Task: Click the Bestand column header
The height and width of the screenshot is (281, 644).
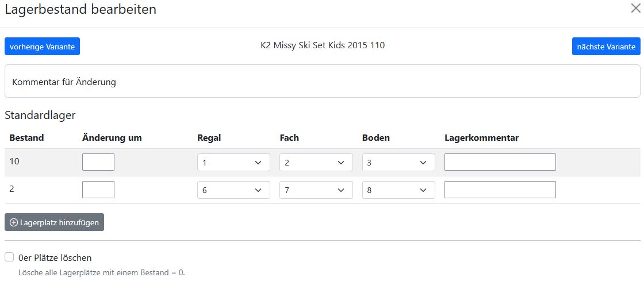Action: click(26, 138)
